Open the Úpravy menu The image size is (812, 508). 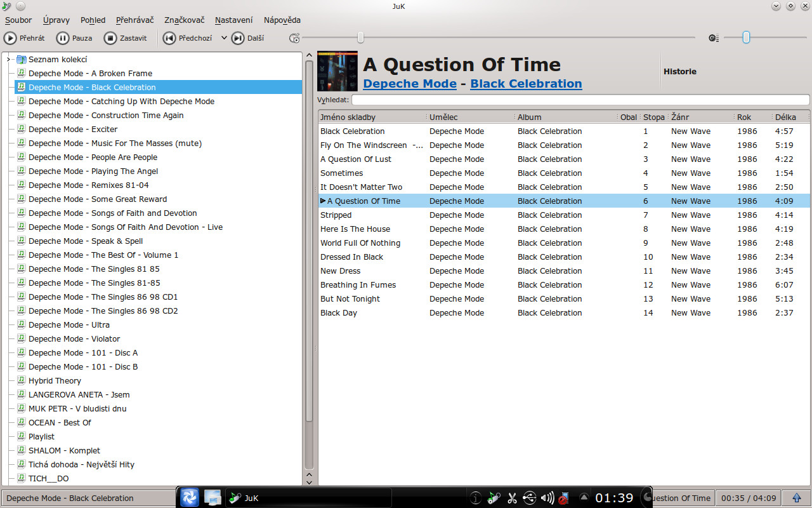coord(56,20)
